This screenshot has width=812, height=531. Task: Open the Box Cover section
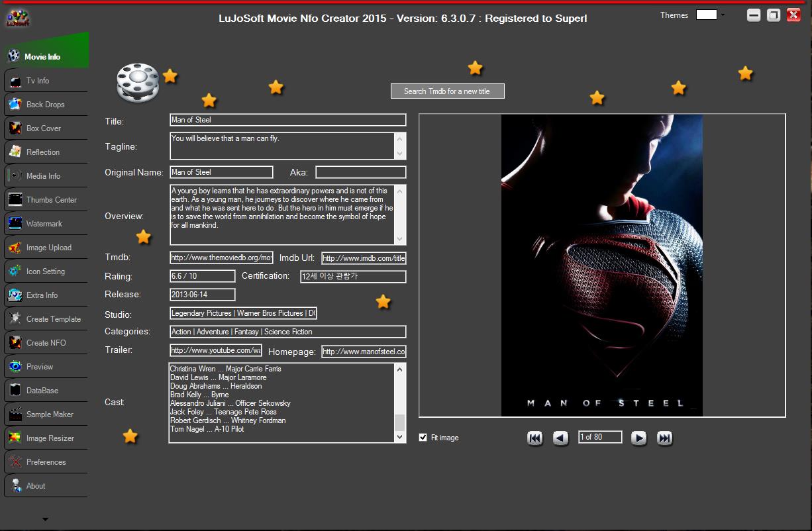coord(46,128)
